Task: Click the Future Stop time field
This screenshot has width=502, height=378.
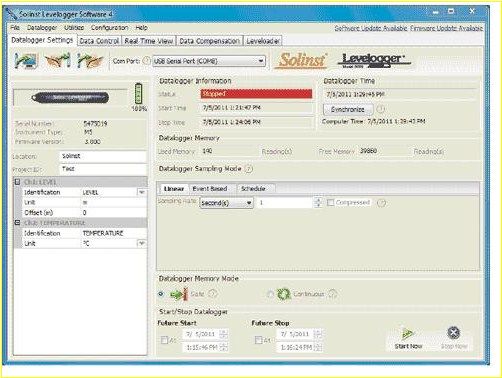Action: click(296, 347)
